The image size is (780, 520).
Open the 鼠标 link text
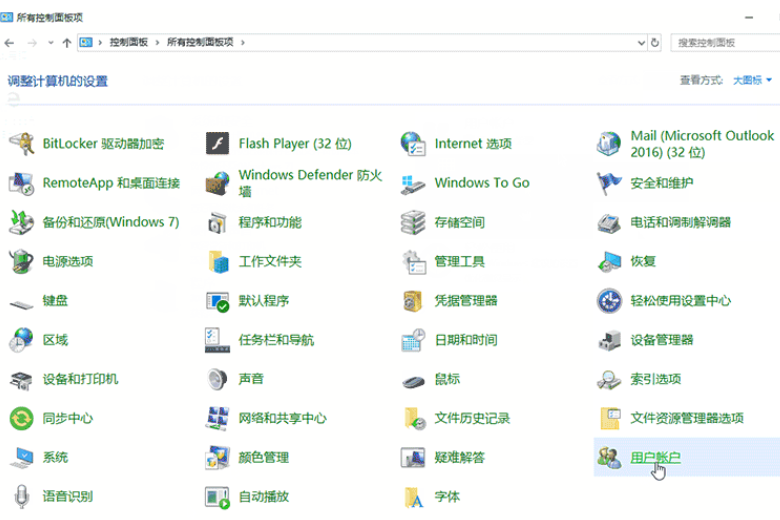(x=447, y=379)
